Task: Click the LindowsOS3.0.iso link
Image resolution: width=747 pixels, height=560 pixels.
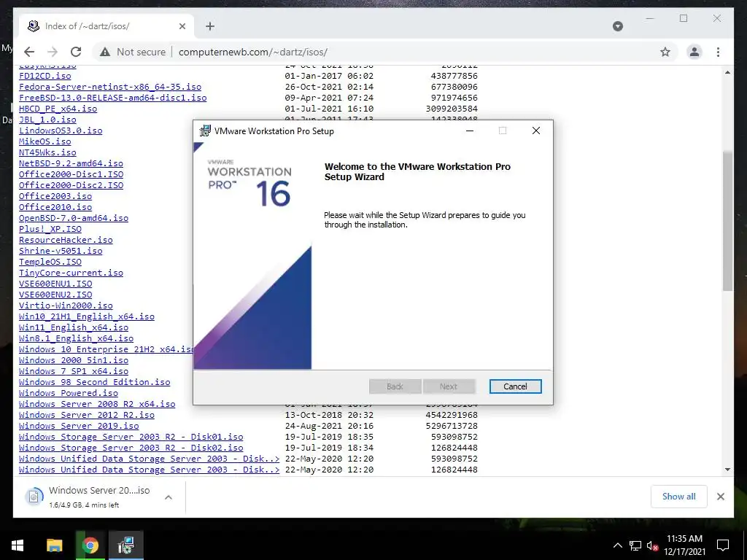Action: click(61, 131)
